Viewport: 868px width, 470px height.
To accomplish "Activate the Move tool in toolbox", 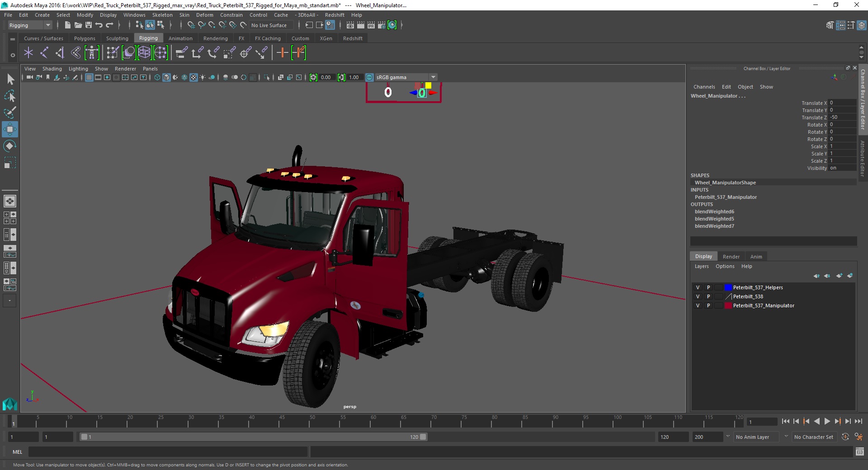I will (x=10, y=129).
